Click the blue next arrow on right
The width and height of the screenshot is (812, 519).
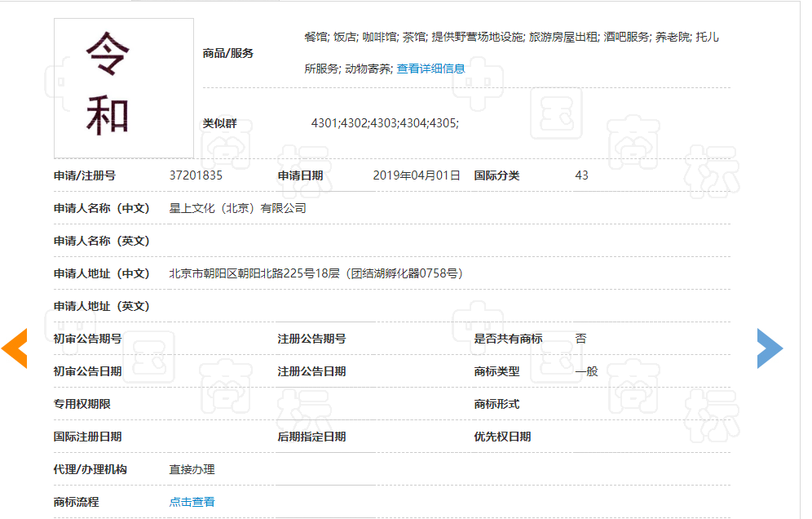click(770, 348)
